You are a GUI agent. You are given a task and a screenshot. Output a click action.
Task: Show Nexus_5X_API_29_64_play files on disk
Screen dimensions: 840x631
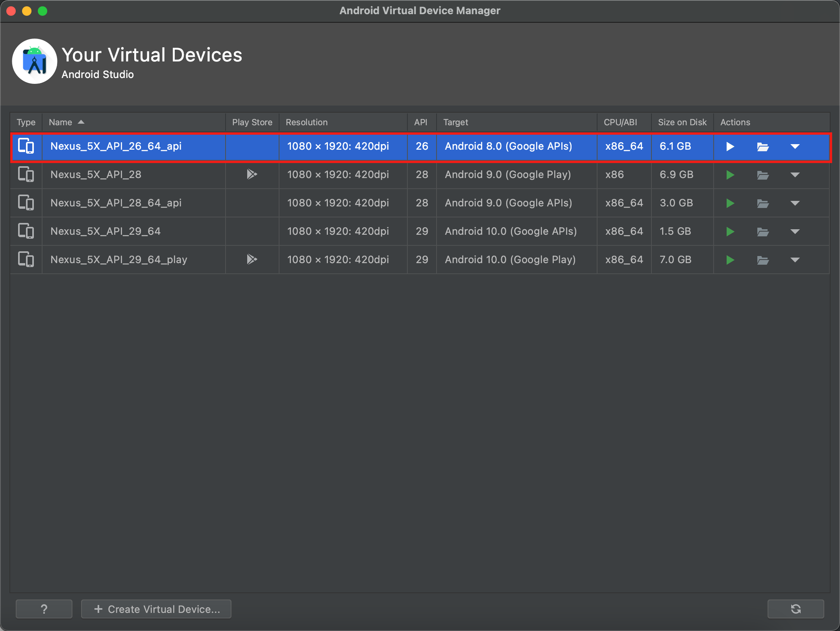point(763,260)
